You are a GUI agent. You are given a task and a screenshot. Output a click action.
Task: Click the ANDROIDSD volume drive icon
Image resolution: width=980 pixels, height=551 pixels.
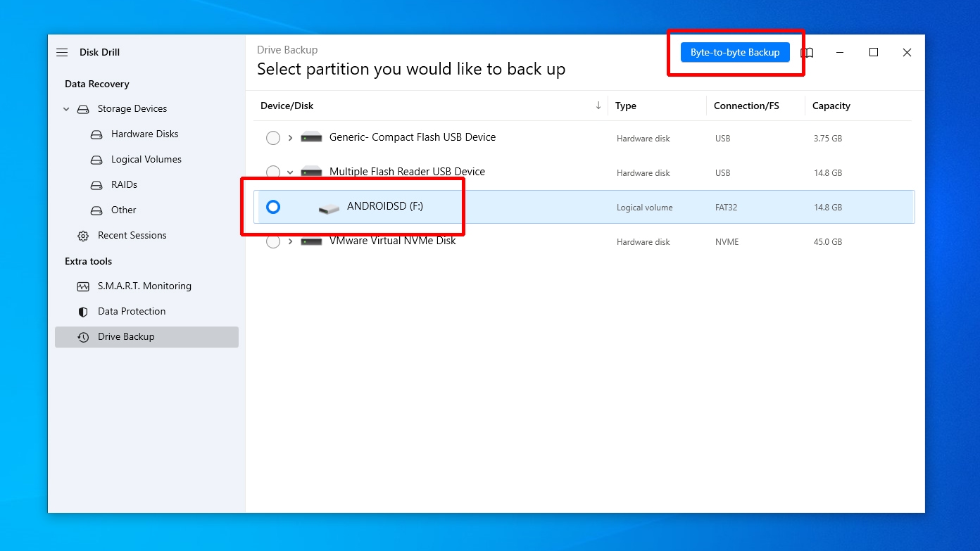[x=329, y=208]
